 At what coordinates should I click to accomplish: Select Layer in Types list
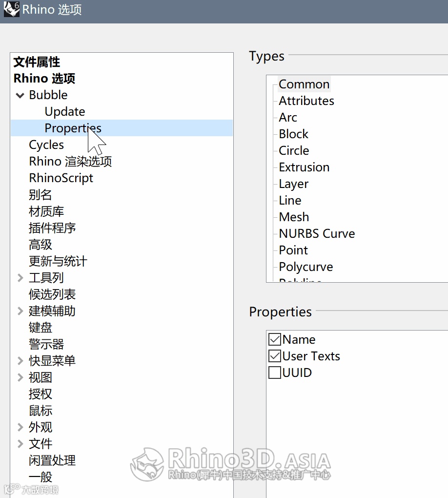click(x=293, y=184)
